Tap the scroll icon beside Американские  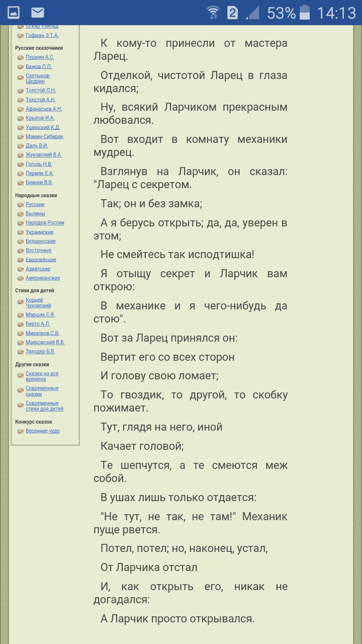pyautogui.click(x=20, y=278)
